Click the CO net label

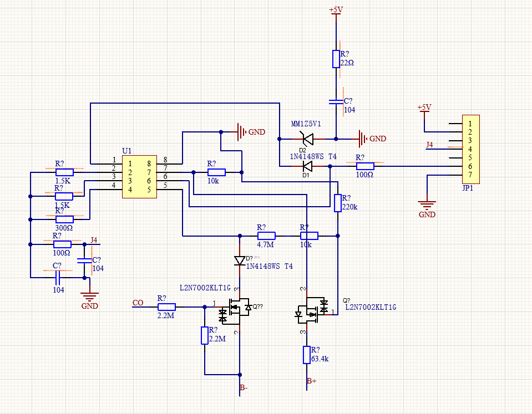tap(138, 303)
